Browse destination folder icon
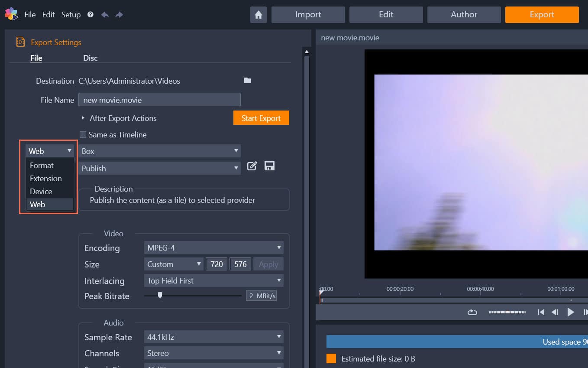 (x=248, y=81)
